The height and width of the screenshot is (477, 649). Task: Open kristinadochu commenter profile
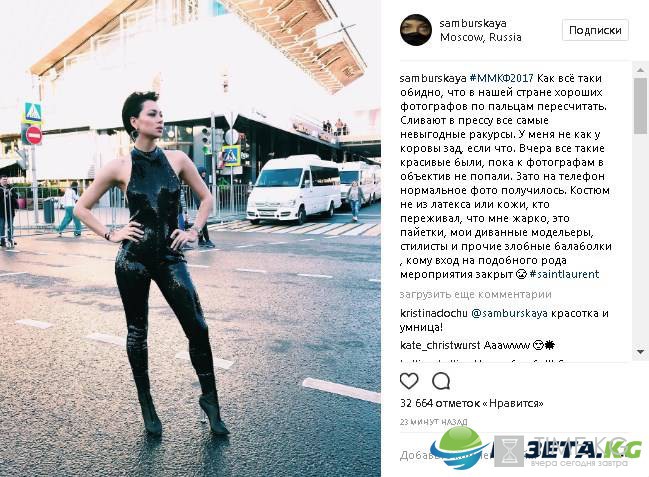(x=434, y=313)
